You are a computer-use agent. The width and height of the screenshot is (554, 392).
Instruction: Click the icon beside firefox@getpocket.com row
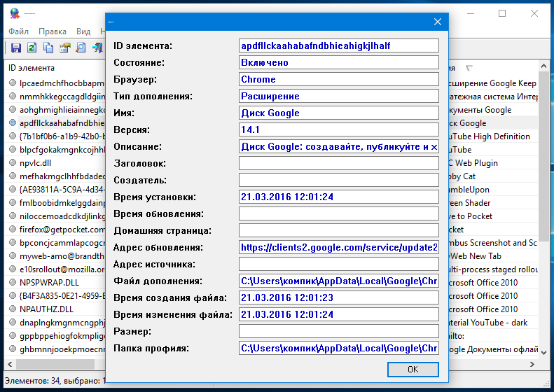tap(13, 229)
